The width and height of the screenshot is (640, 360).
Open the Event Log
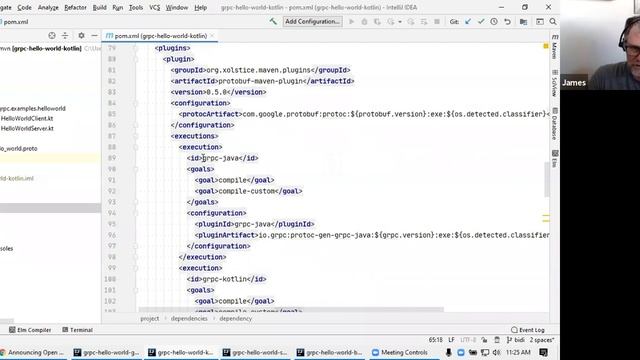[x=528, y=330]
